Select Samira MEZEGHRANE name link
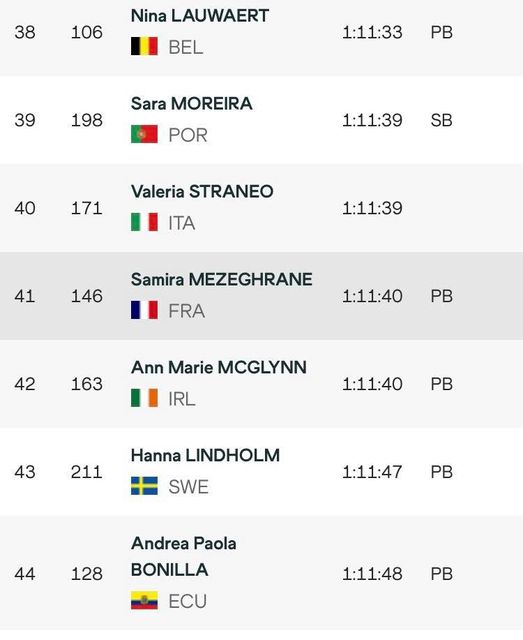523x640 pixels. pos(222,280)
